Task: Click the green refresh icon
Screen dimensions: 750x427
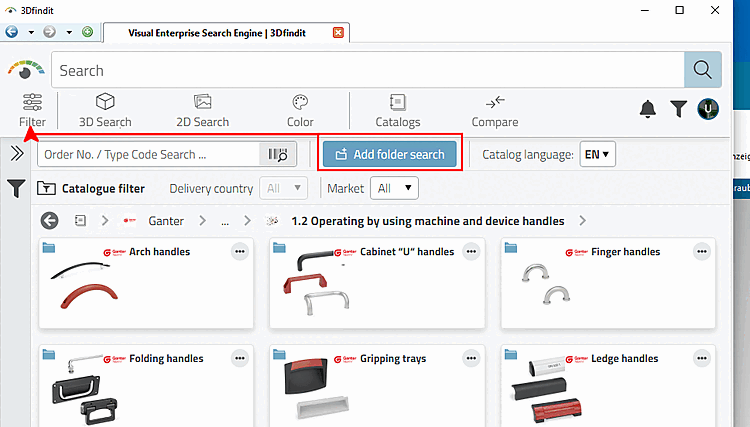Action: 87,32
